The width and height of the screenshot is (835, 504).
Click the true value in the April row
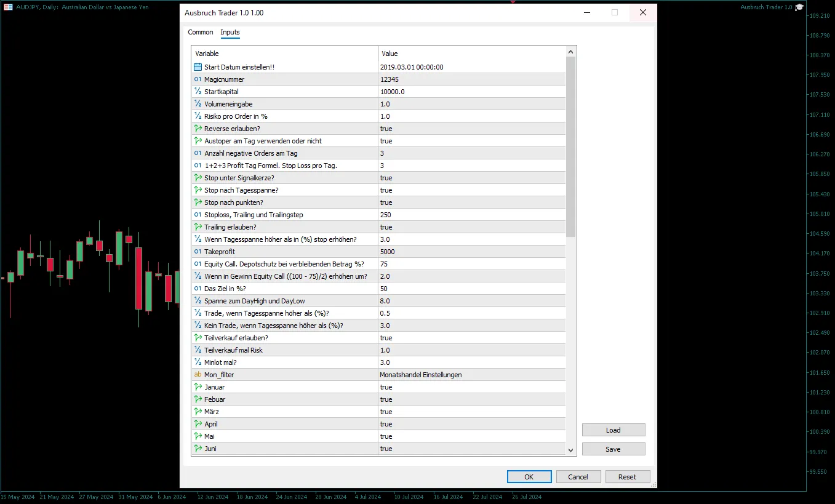pos(386,424)
